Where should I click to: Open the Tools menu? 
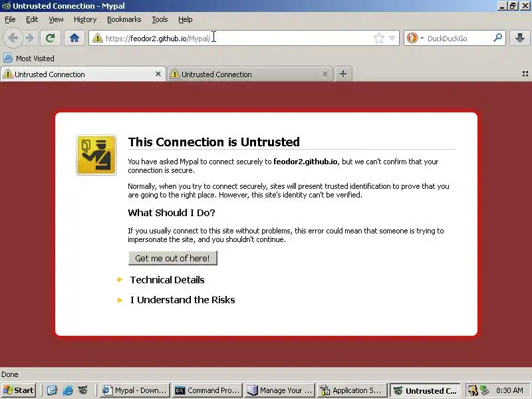[160, 19]
